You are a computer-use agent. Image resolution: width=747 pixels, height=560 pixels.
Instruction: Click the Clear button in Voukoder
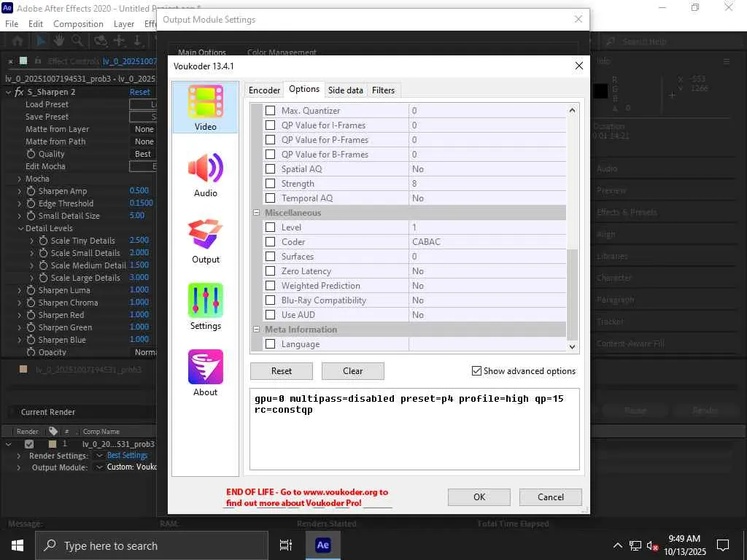pos(352,371)
